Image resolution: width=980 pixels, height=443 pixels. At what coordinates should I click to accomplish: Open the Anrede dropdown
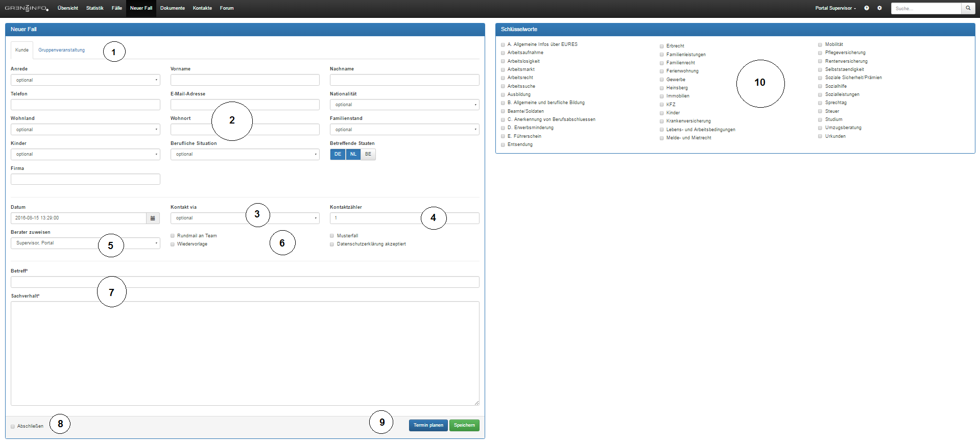85,80
